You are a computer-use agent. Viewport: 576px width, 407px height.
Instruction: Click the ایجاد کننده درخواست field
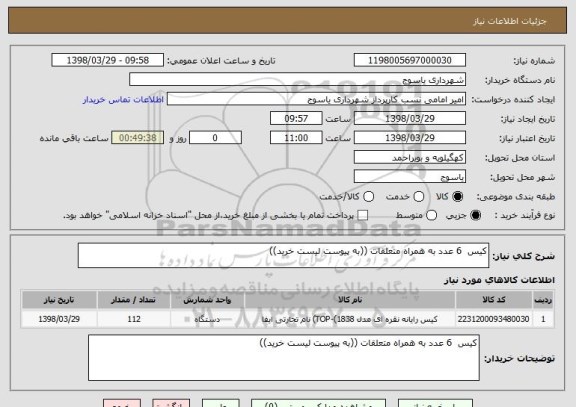click(316, 99)
